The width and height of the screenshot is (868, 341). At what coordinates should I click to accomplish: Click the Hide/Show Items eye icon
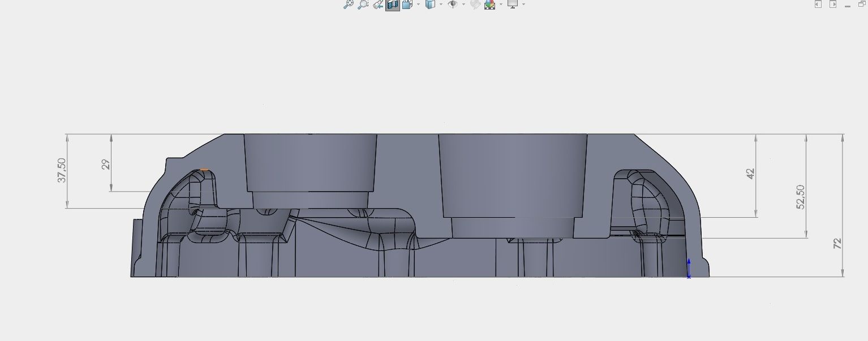pyautogui.click(x=453, y=5)
